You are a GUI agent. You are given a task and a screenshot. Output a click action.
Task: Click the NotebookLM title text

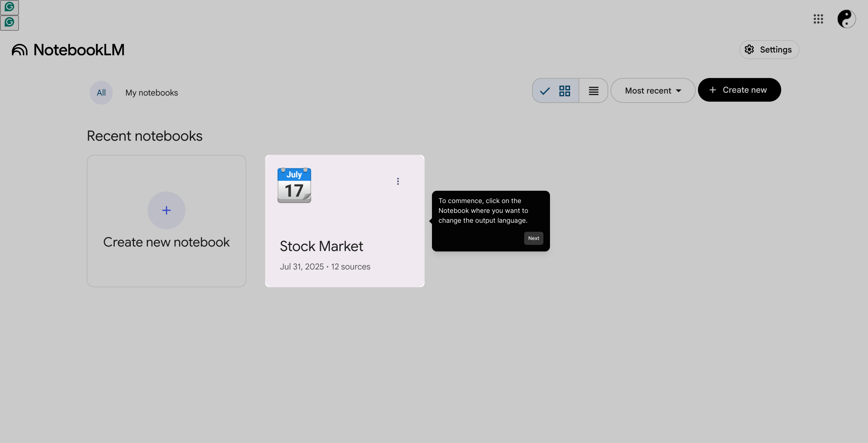point(79,50)
